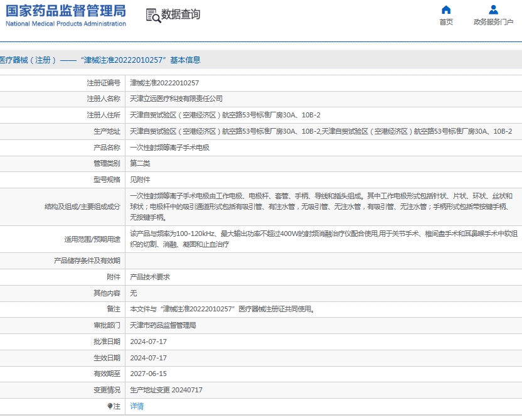The height and width of the screenshot is (420, 522).
Task: Click the National Medical Products Administration subtitle
Action: (x=66, y=24)
